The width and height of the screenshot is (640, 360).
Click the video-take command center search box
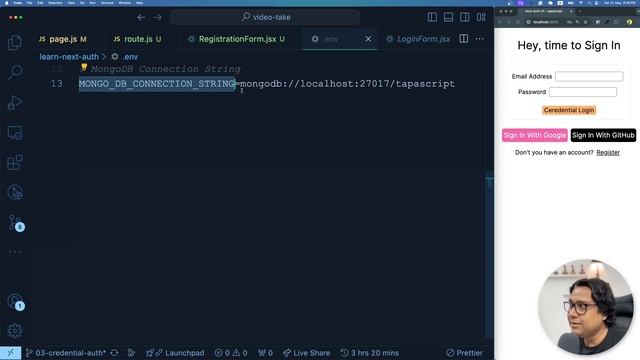pos(265,17)
